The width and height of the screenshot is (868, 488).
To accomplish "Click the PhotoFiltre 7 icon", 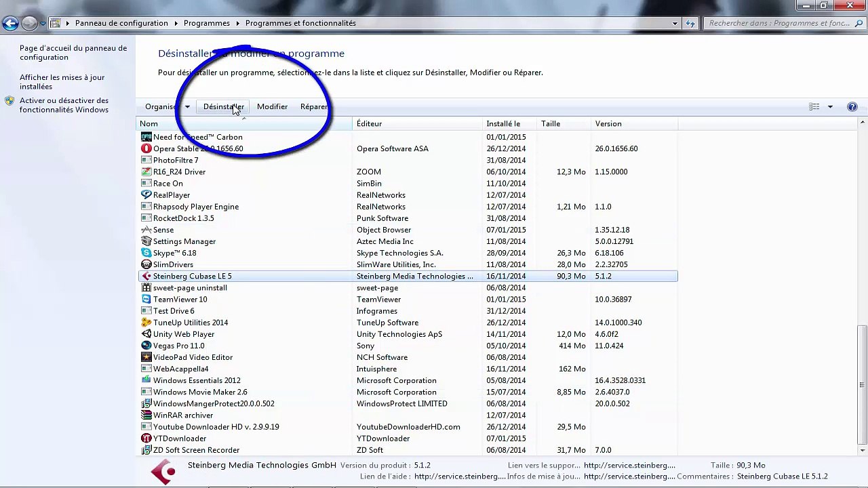I will point(146,160).
